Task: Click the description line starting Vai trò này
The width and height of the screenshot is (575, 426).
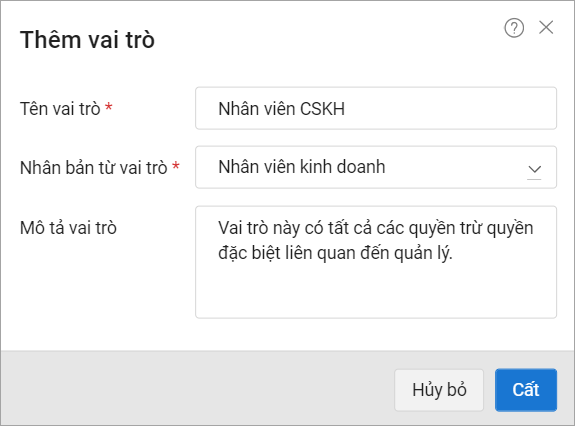Action: pyautogui.click(x=376, y=228)
